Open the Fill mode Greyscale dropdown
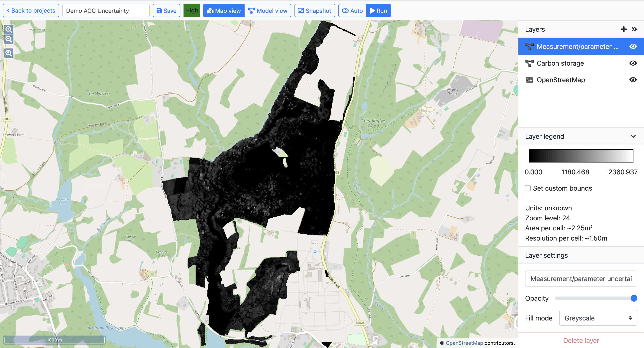The height and width of the screenshot is (348, 644). pyautogui.click(x=598, y=318)
